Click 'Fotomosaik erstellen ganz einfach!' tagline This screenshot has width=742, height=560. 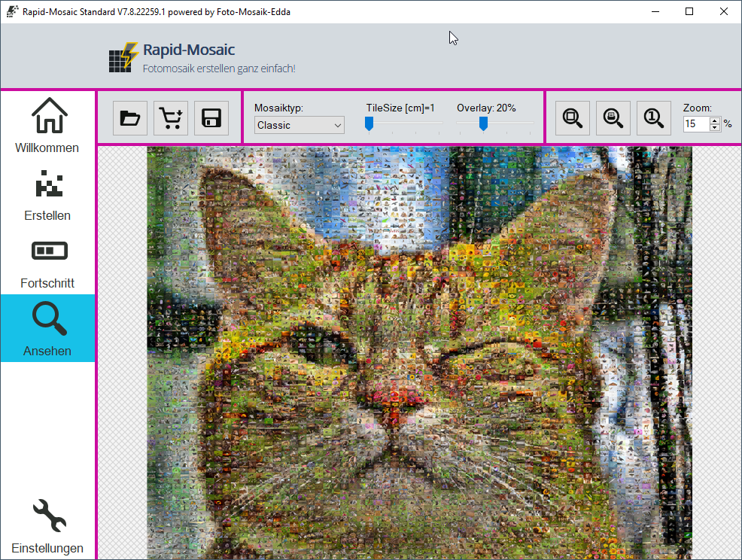pyautogui.click(x=219, y=68)
